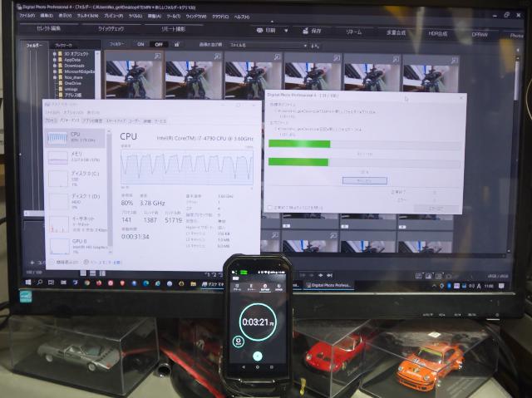The height and width of the screenshot is (398, 532).
Task: Expand the 3D オブジェクト folder
Action: (x=54, y=53)
